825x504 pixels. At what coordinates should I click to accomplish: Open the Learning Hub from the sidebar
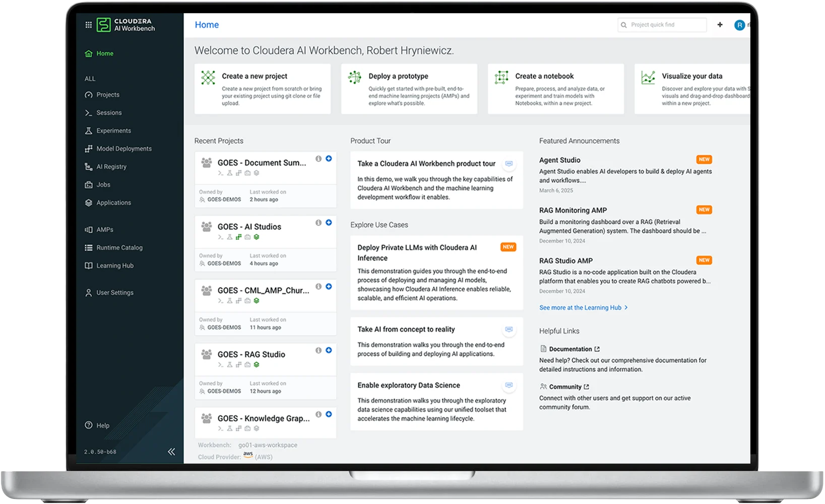[115, 265]
